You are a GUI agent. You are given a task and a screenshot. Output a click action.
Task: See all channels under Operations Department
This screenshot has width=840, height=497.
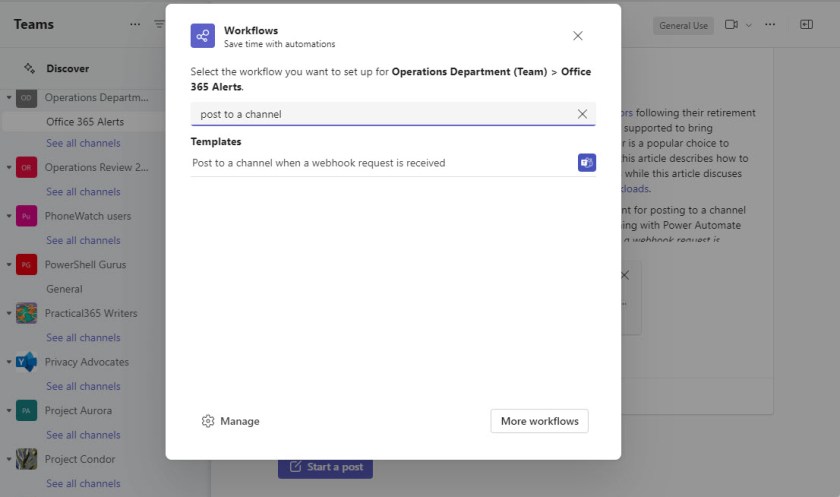(x=83, y=143)
